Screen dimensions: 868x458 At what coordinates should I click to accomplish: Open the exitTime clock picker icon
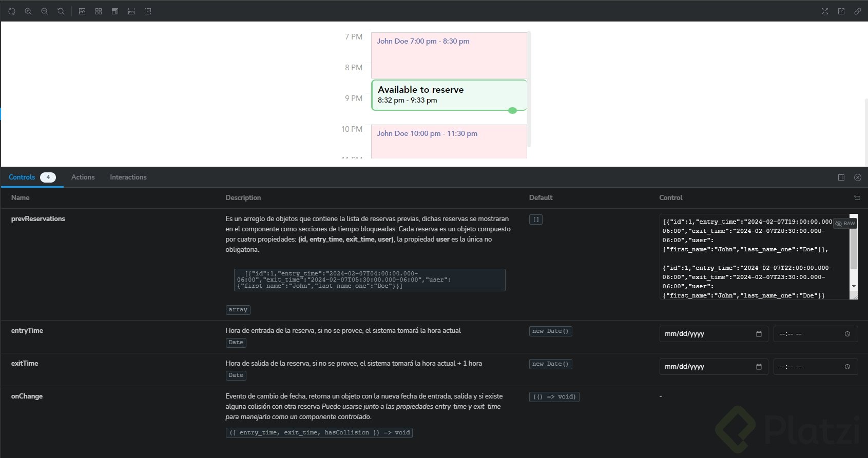847,367
